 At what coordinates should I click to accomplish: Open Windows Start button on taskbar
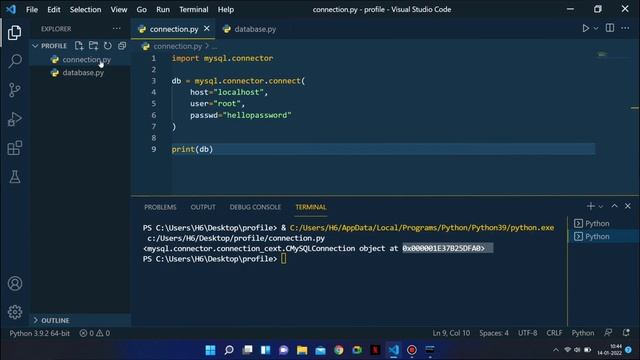pyautogui.click(x=210, y=350)
